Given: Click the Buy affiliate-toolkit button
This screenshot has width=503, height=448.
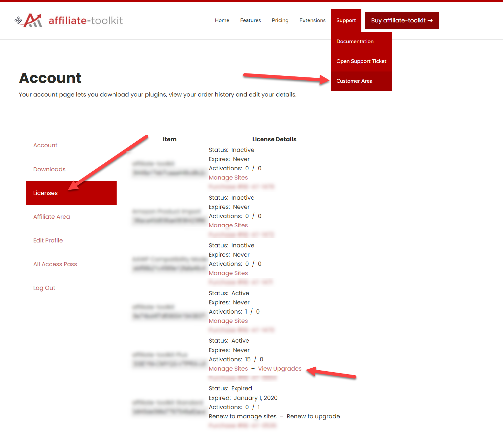Looking at the screenshot, I should coord(402,20).
